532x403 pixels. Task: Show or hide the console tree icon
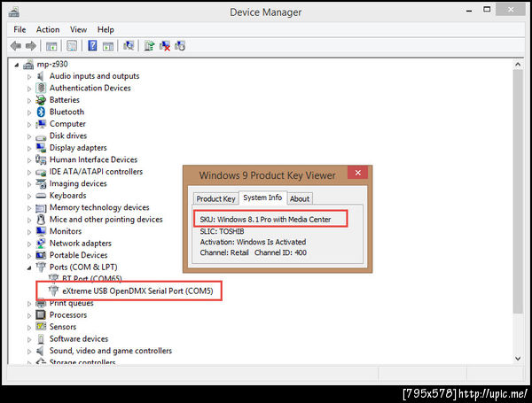51,46
